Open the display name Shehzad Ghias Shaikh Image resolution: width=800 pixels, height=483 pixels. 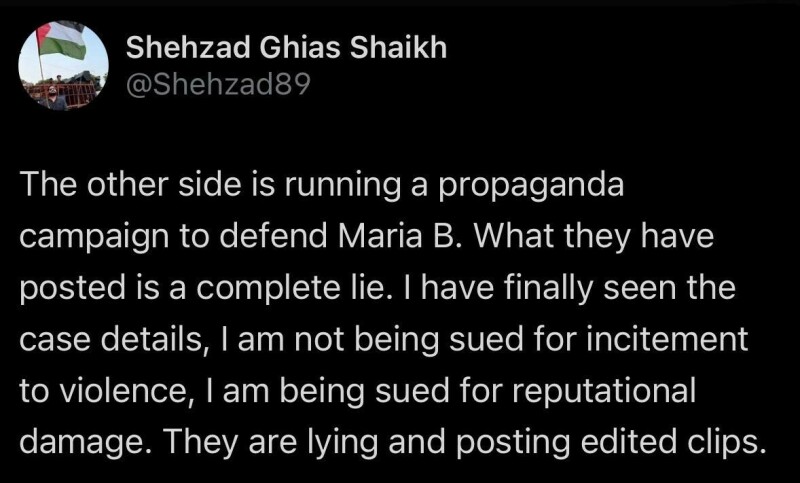[286, 48]
